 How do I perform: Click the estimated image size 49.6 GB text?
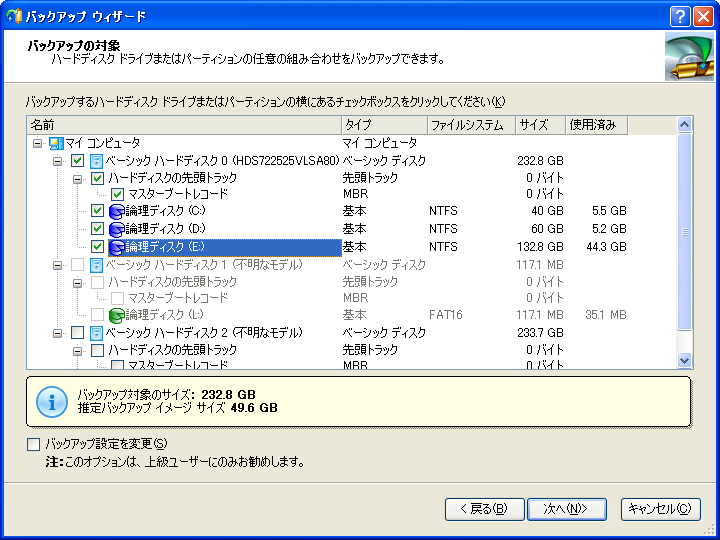pos(254,408)
